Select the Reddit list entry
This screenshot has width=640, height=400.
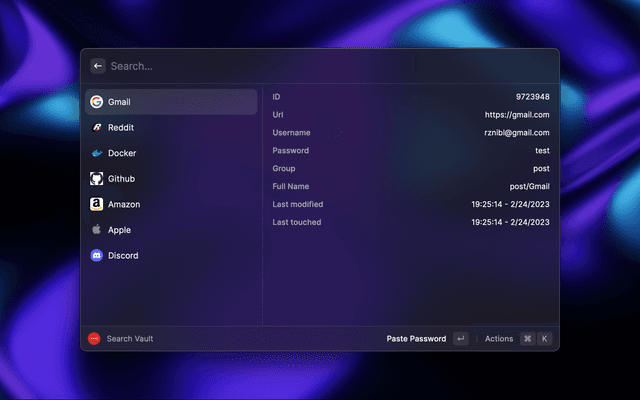coord(170,128)
